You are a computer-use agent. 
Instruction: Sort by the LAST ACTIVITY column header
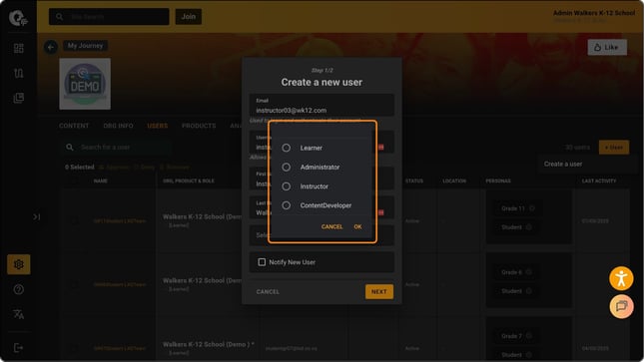pyautogui.click(x=599, y=181)
